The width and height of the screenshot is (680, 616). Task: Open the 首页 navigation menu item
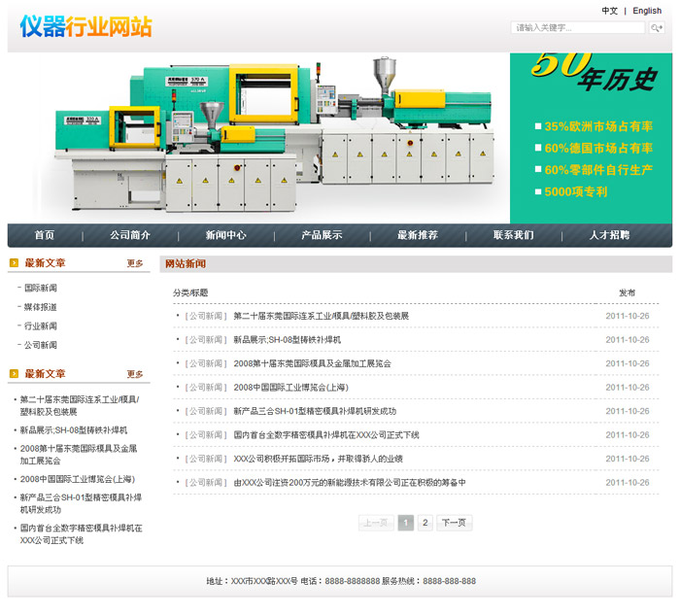point(45,235)
